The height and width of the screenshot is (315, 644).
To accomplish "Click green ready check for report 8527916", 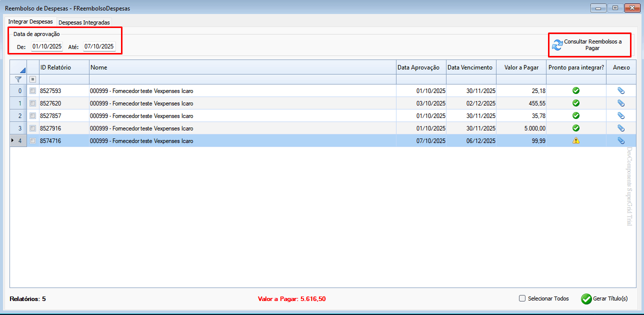I will (x=576, y=128).
